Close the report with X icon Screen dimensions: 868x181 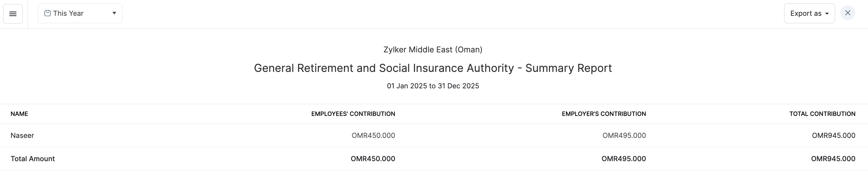848,13
